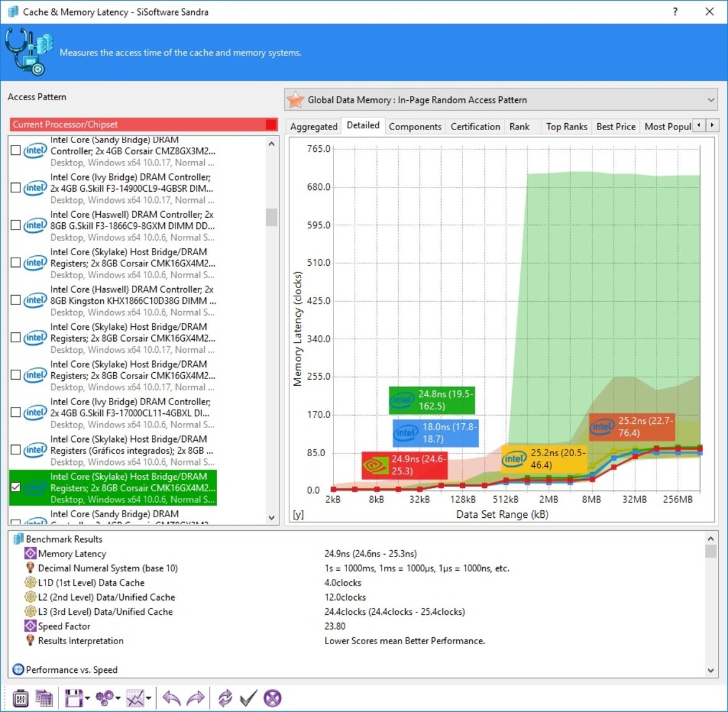Select the Detailed tab
Screen dimensions: 728x712
[363, 125]
